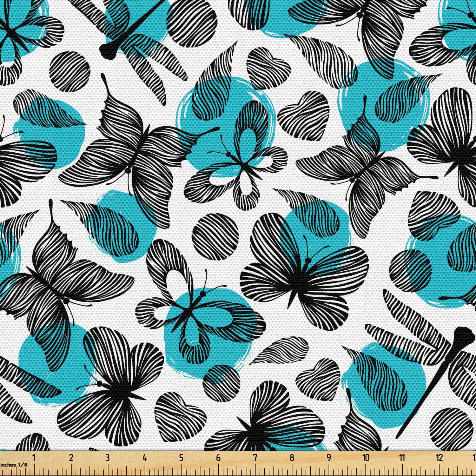Click the number 4 on the ruler
This screenshot has height=476, width=476.
[x=144, y=457]
